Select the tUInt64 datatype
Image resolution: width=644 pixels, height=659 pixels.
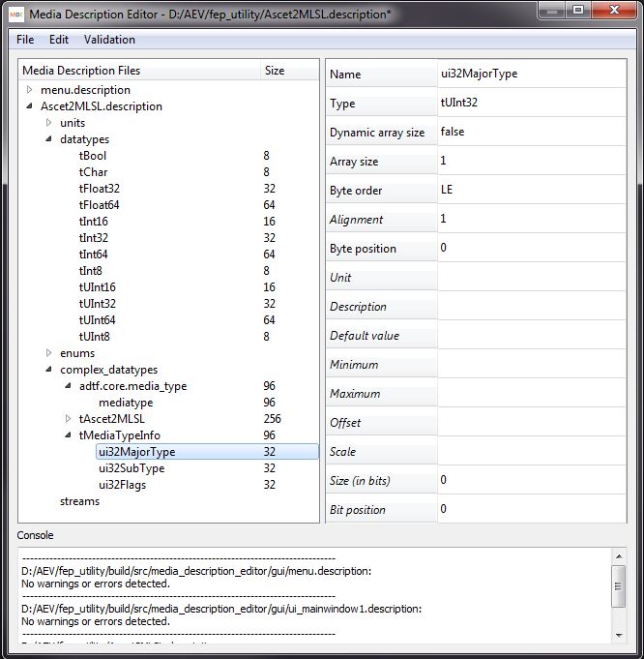(97, 320)
